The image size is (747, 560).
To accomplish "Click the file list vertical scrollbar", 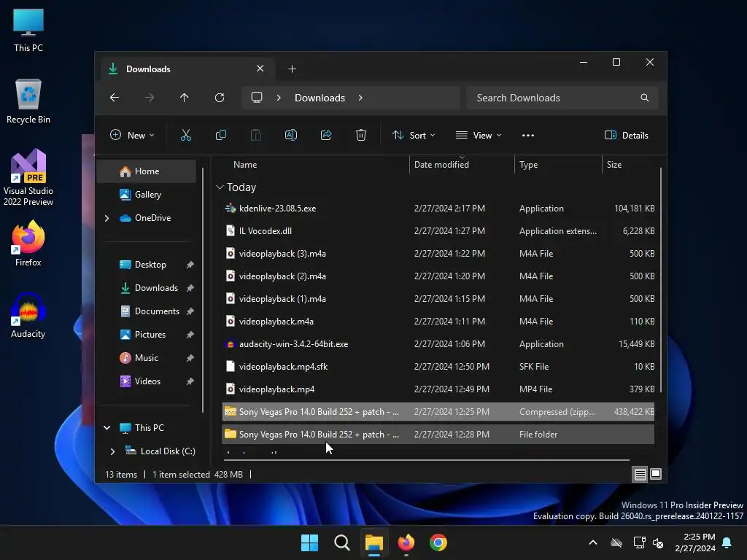I will click(x=660, y=281).
